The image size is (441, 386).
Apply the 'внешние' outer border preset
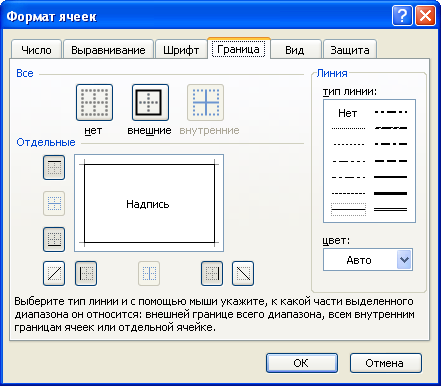[150, 102]
